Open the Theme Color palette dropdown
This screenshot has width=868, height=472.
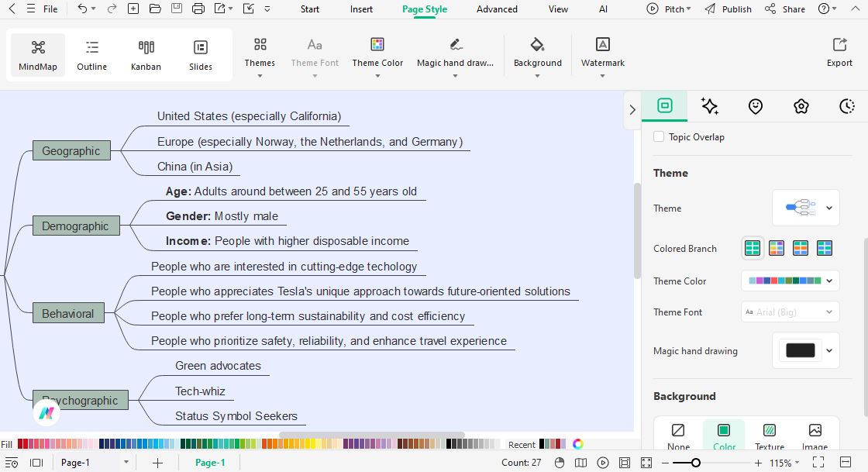coord(790,281)
